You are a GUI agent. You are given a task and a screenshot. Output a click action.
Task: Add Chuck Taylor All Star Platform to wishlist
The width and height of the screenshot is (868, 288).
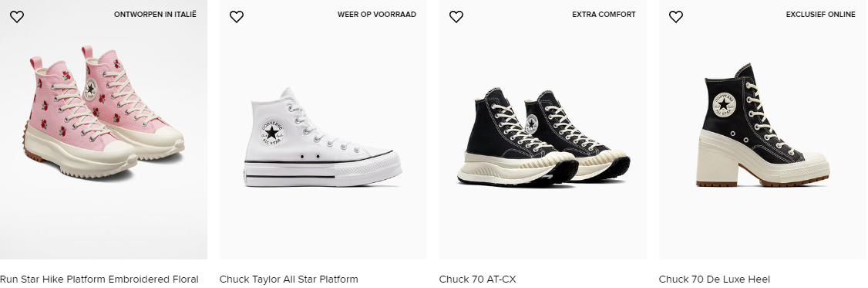pyautogui.click(x=237, y=17)
